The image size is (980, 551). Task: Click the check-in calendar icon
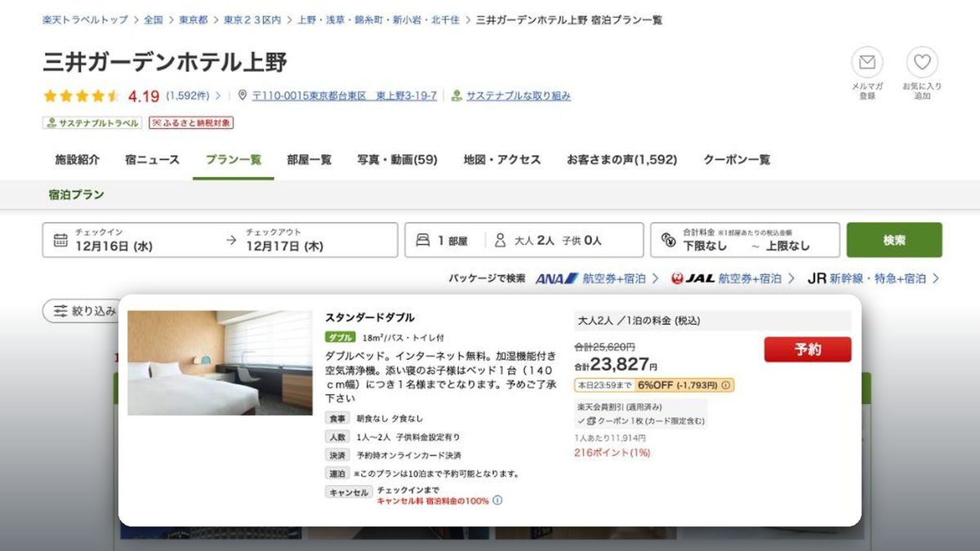point(60,240)
